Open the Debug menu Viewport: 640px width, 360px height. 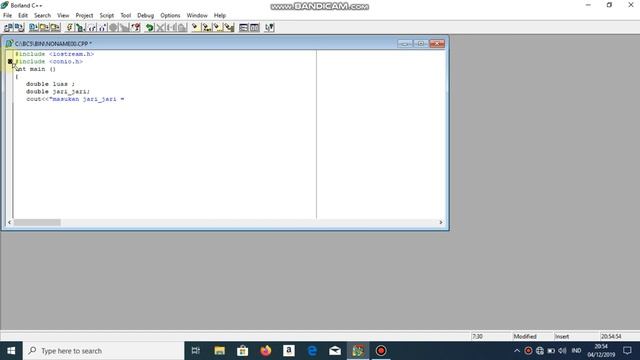[145, 16]
